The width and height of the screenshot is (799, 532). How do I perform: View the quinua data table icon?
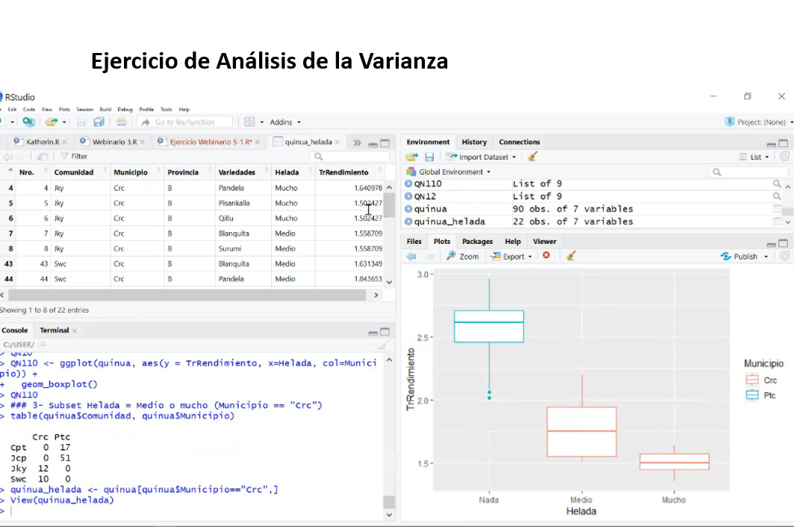(x=778, y=209)
